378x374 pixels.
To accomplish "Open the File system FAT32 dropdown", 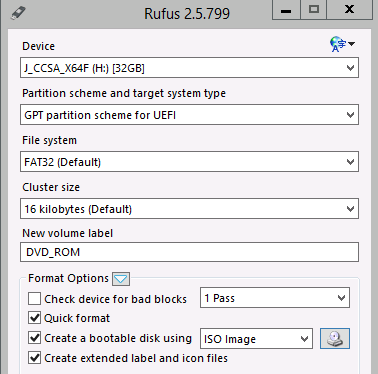I will point(189,162).
